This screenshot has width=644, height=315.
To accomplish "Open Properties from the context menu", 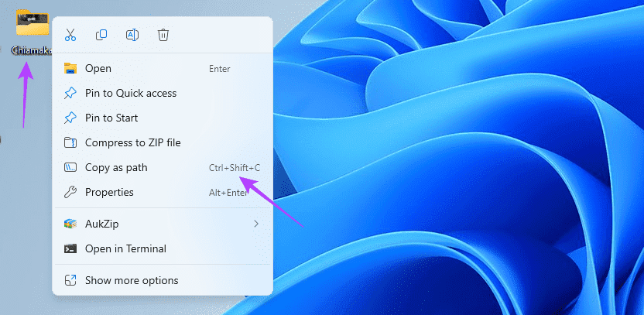I will tap(163, 192).
